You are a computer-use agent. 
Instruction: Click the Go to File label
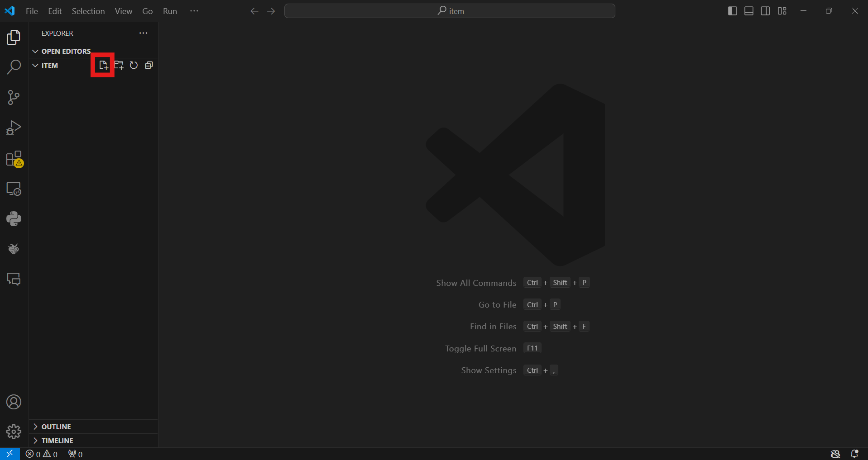497,304
